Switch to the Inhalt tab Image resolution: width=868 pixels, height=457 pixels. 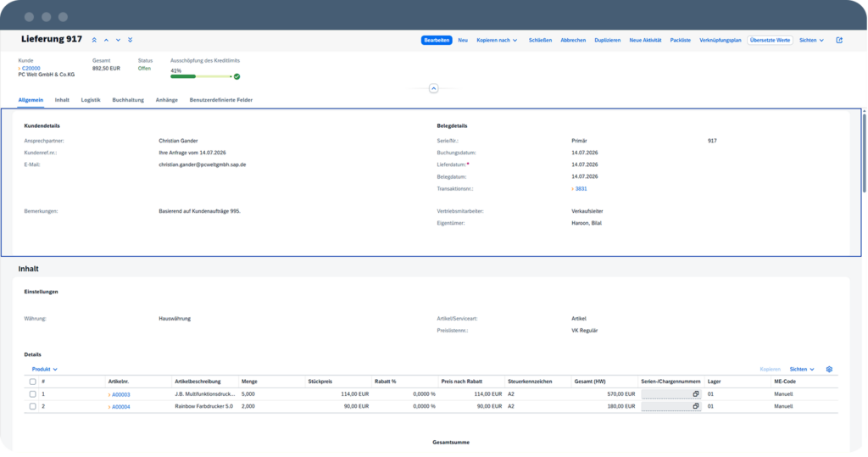pos(62,100)
